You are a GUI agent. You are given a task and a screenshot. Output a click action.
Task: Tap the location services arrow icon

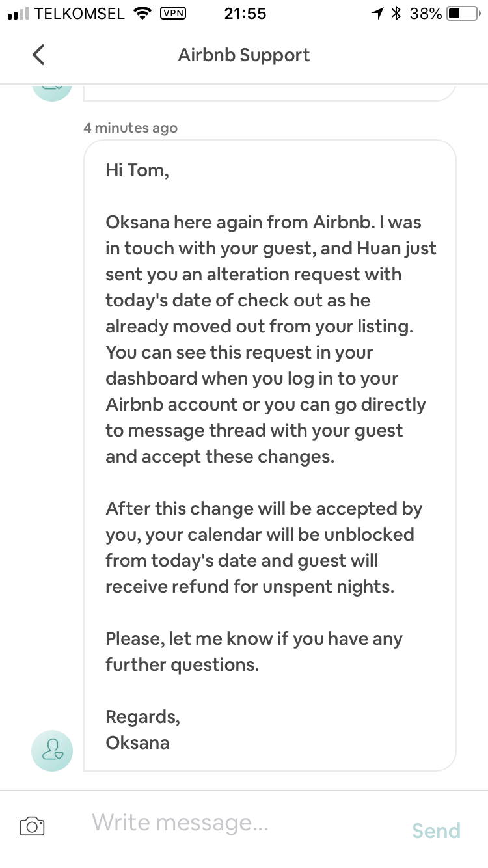click(x=377, y=14)
